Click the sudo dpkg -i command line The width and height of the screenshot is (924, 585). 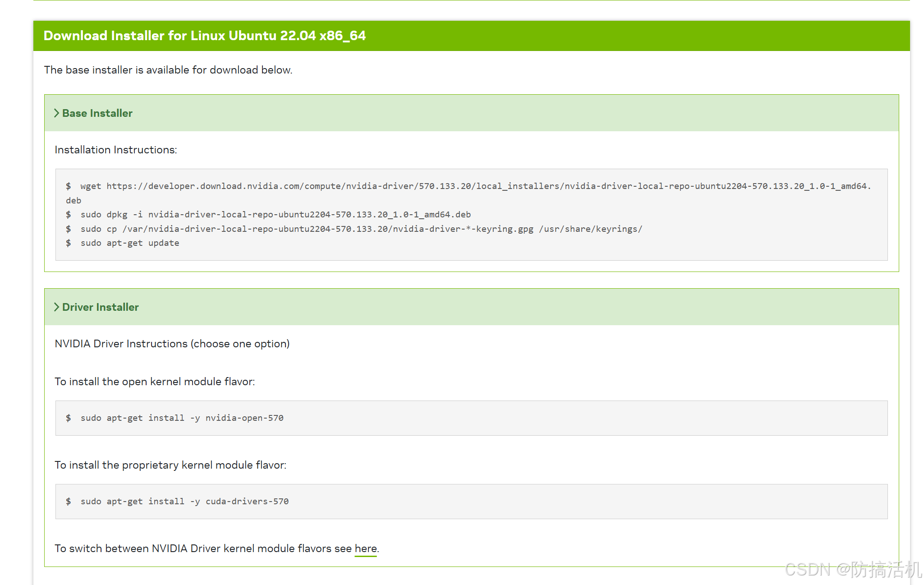[x=275, y=215]
